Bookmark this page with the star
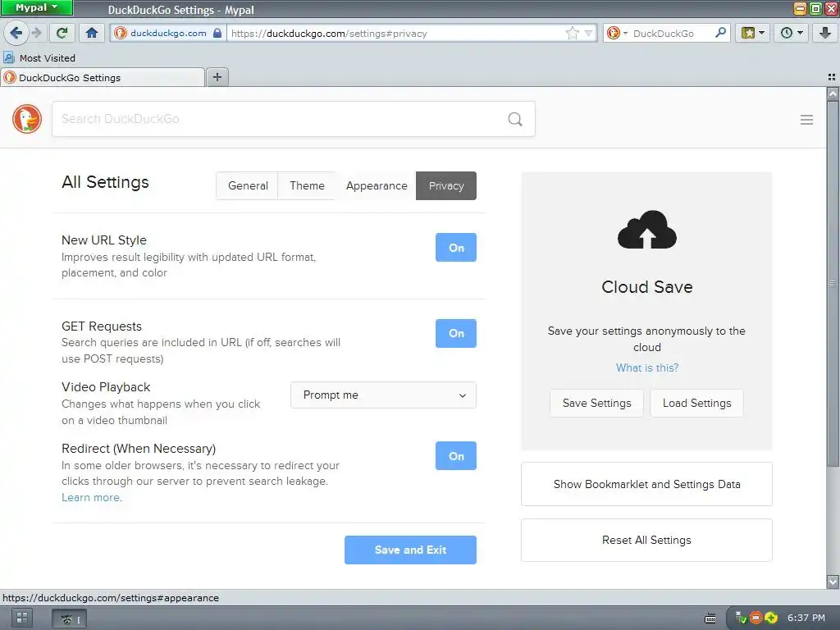The width and height of the screenshot is (840, 630). point(572,33)
